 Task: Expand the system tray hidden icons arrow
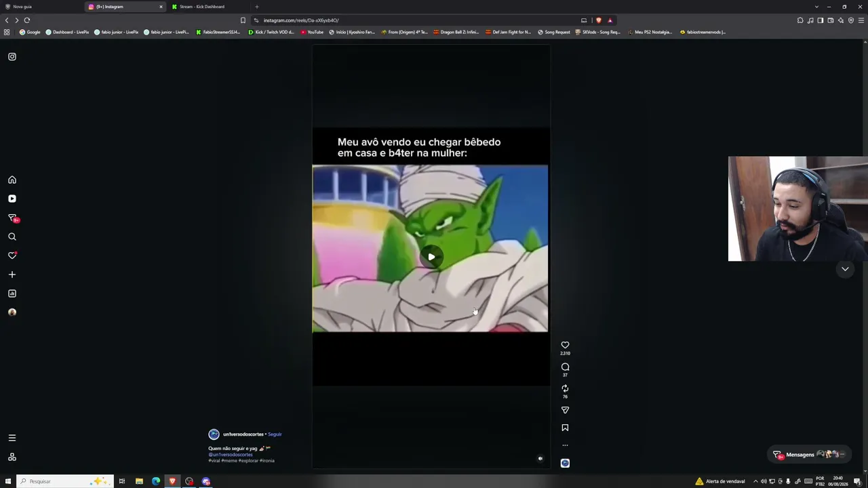tap(755, 481)
